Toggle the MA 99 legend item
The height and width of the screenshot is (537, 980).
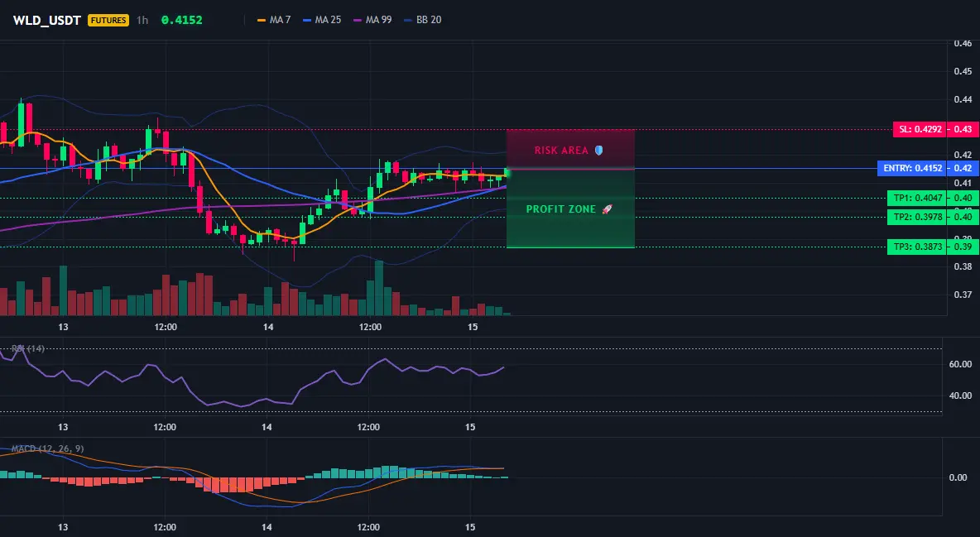pyautogui.click(x=372, y=20)
